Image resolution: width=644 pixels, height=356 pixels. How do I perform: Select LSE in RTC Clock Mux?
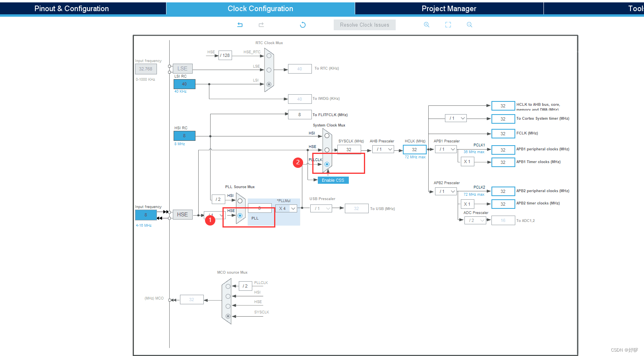(269, 70)
